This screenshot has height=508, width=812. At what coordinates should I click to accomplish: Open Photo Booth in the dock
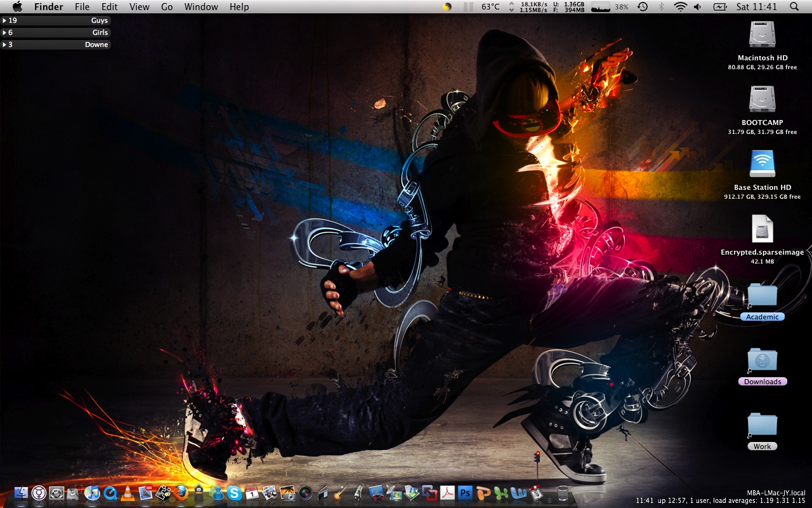305,492
